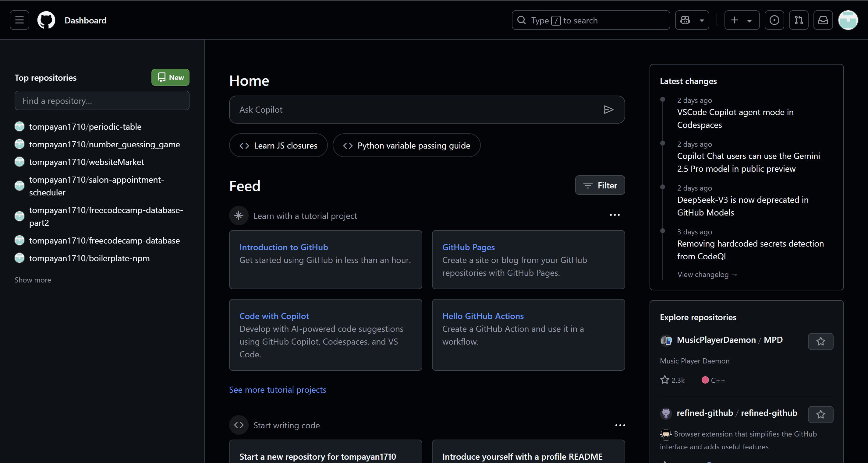
Task: Click the GitHub Octocat logo
Action: click(x=46, y=20)
